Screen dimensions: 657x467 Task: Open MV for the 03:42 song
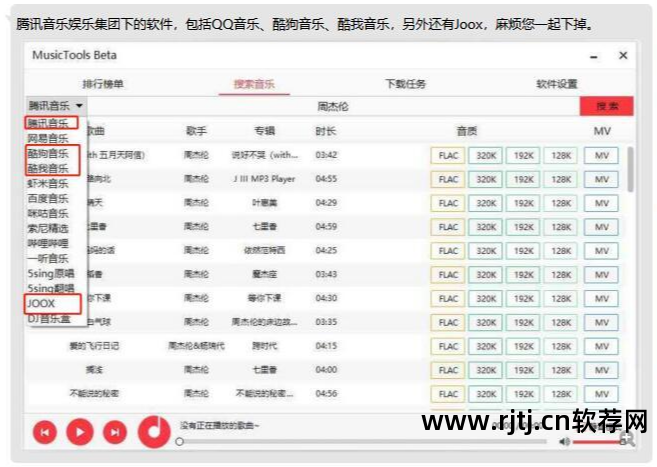pos(601,156)
